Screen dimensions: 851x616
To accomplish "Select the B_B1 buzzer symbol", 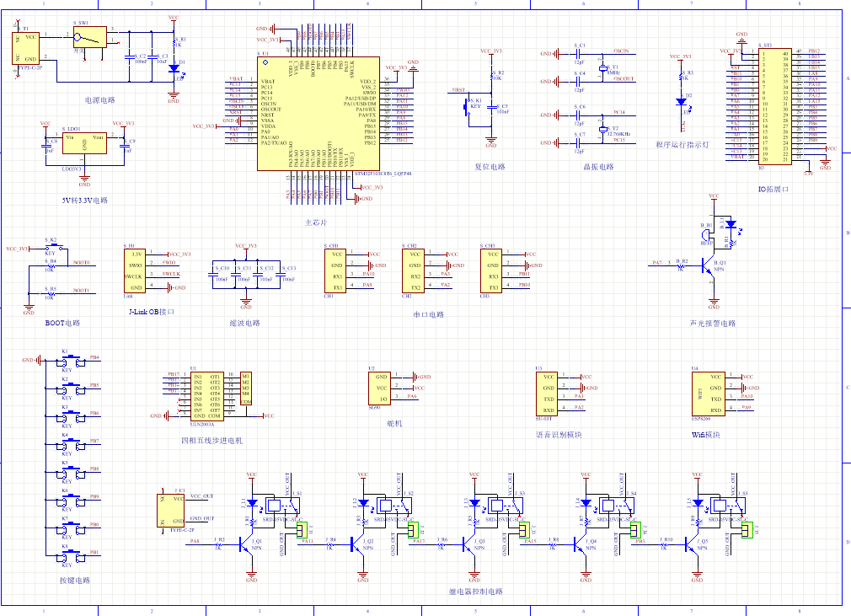I will [706, 234].
